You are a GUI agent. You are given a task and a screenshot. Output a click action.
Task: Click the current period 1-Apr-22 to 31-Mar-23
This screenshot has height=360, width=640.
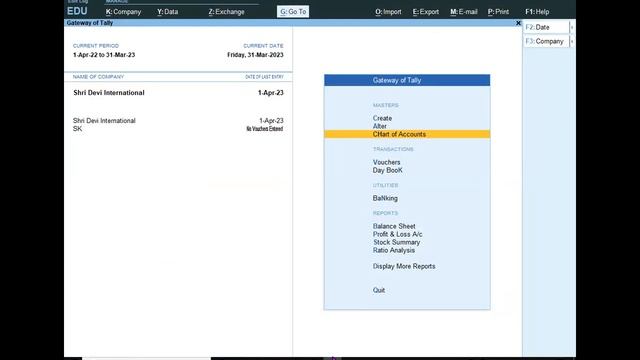click(104, 55)
